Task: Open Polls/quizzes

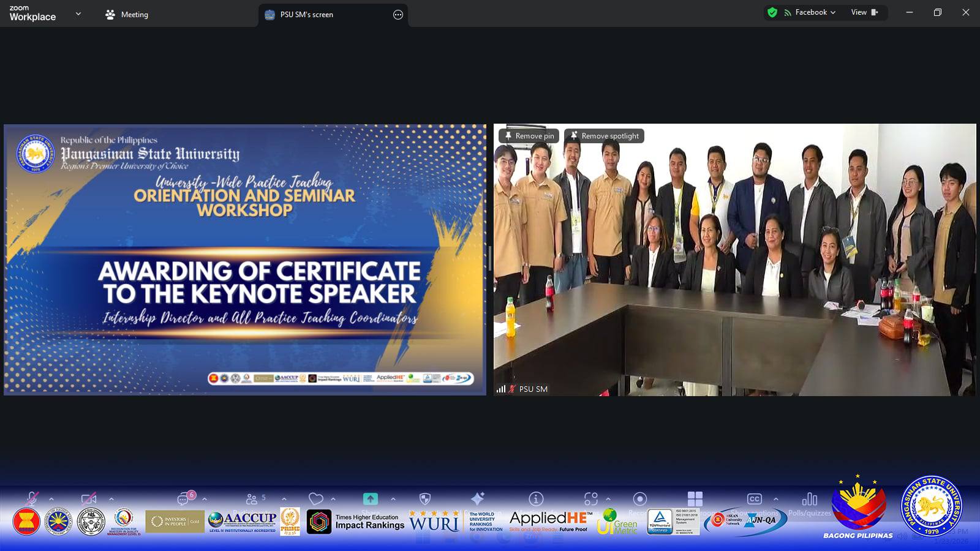Action: tap(809, 500)
